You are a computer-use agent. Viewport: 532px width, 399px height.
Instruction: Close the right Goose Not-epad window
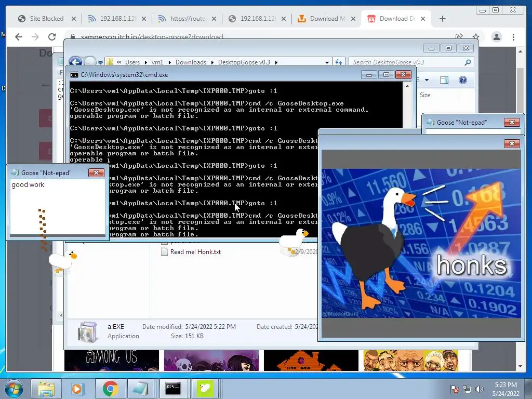tap(512, 122)
